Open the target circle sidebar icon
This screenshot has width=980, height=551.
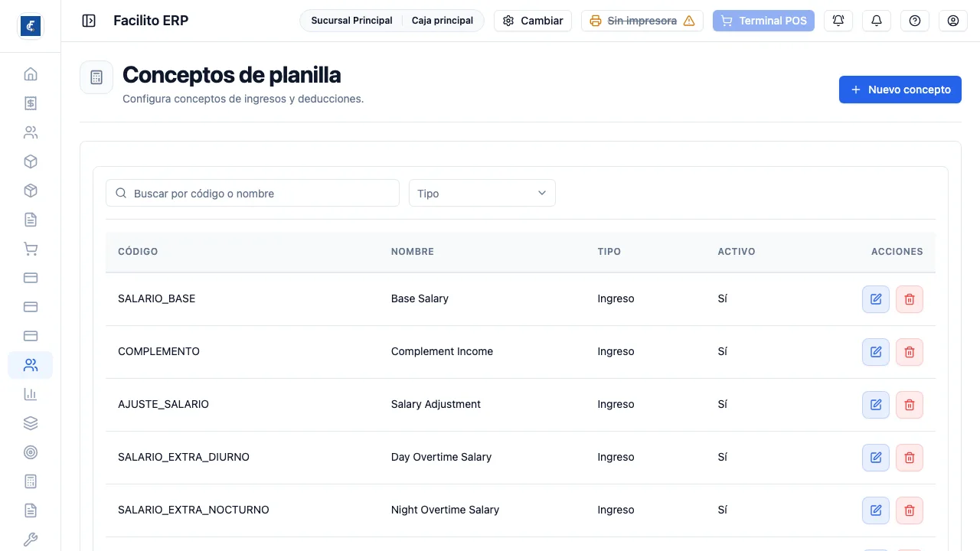(31, 452)
